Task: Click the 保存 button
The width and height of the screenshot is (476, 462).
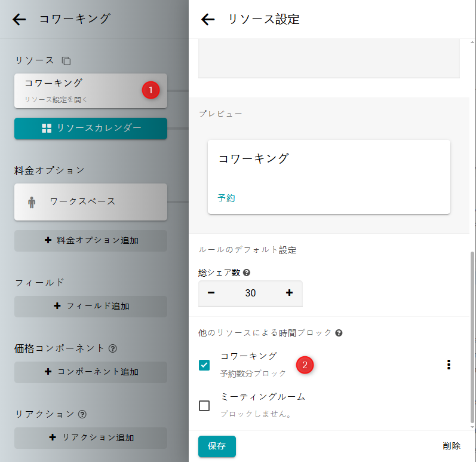Action: (x=217, y=446)
